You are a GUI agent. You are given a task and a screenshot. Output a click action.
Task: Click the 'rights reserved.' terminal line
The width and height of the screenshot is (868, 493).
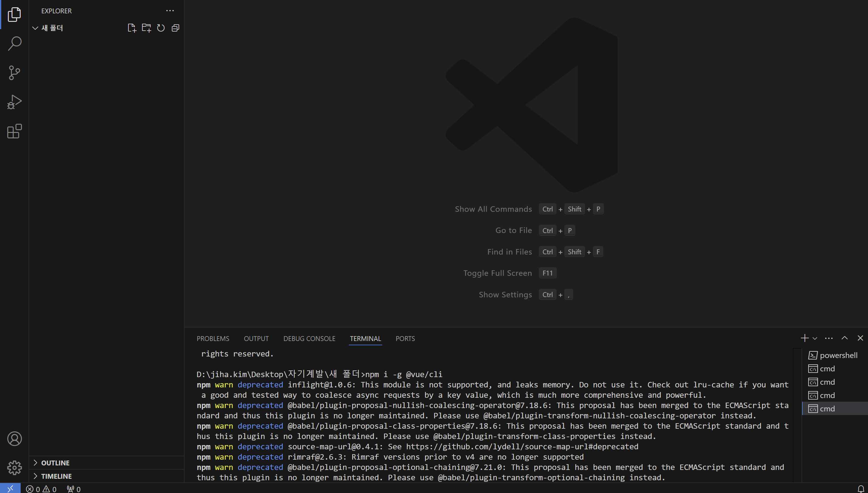(x=237, y=353)
